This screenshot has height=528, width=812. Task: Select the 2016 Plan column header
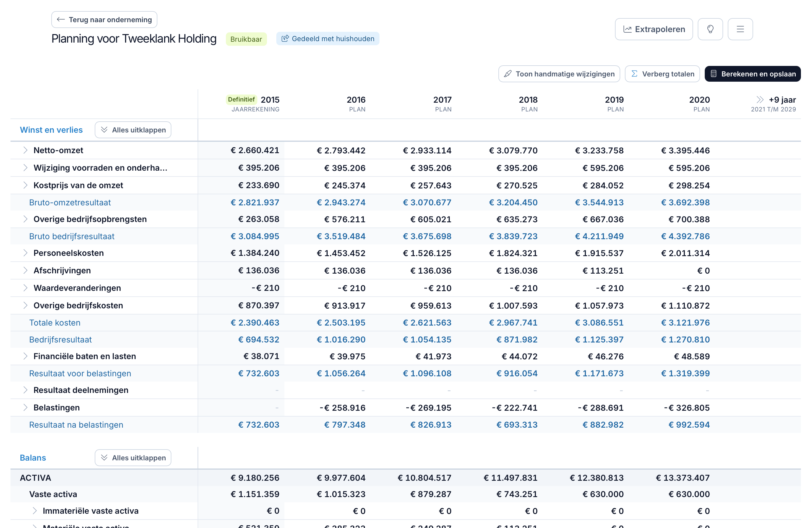coord(356,104)
